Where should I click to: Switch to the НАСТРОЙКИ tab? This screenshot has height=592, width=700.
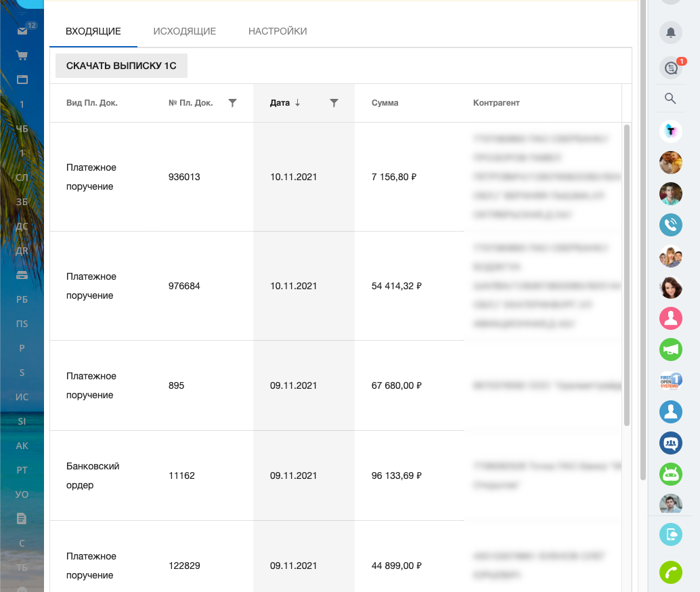278,31
